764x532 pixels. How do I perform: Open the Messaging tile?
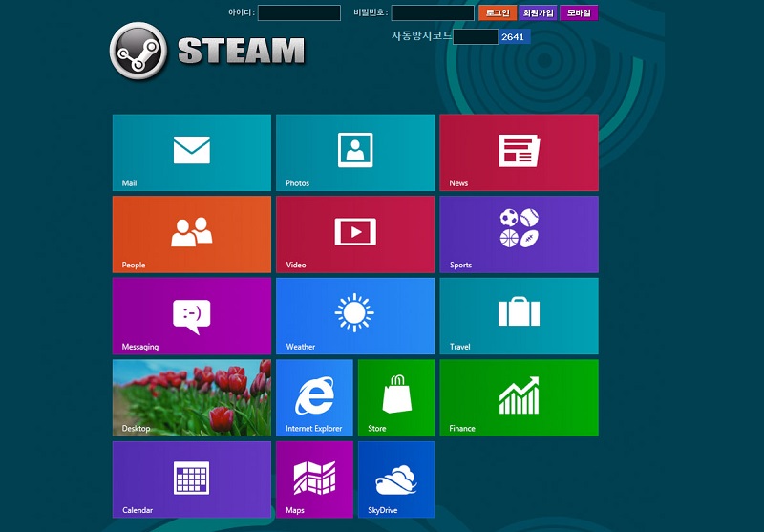[192, 316]
